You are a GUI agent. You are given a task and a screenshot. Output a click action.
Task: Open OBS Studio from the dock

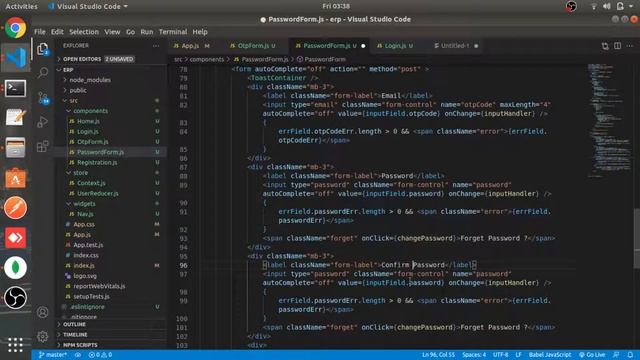pos(16,298)
